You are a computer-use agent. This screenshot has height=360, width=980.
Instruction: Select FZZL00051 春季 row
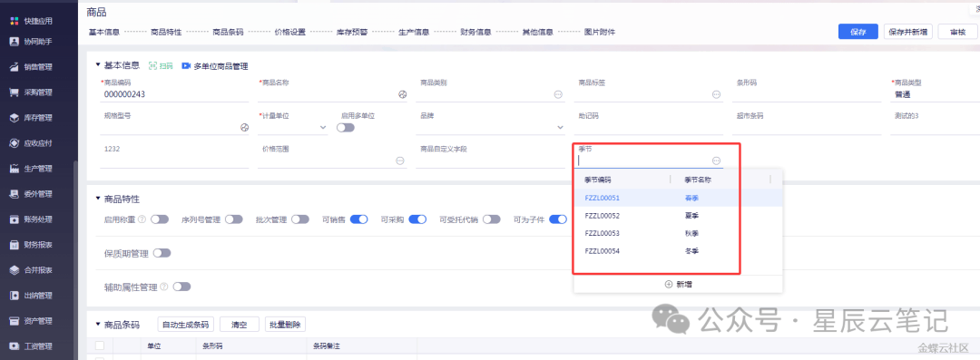click(678, 198)
